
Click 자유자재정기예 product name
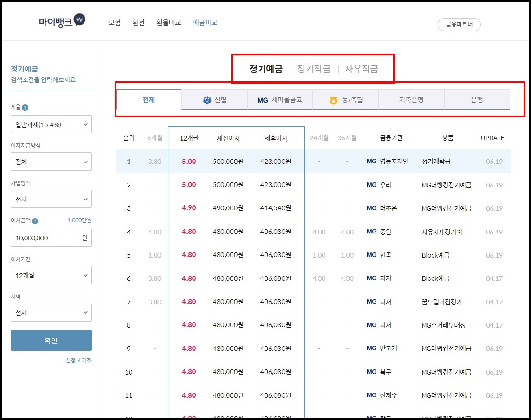click(x=445, y=232)
